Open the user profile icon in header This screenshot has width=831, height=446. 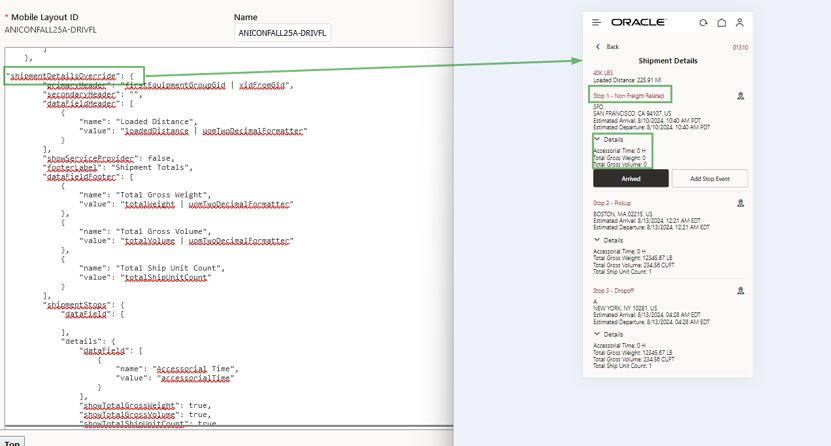click(x=739, y=23)
